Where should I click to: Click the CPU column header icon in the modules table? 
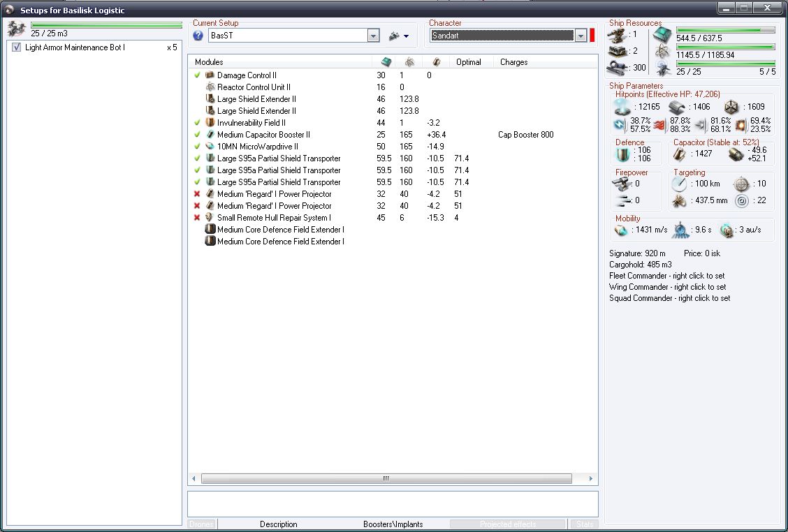[386, 62]
